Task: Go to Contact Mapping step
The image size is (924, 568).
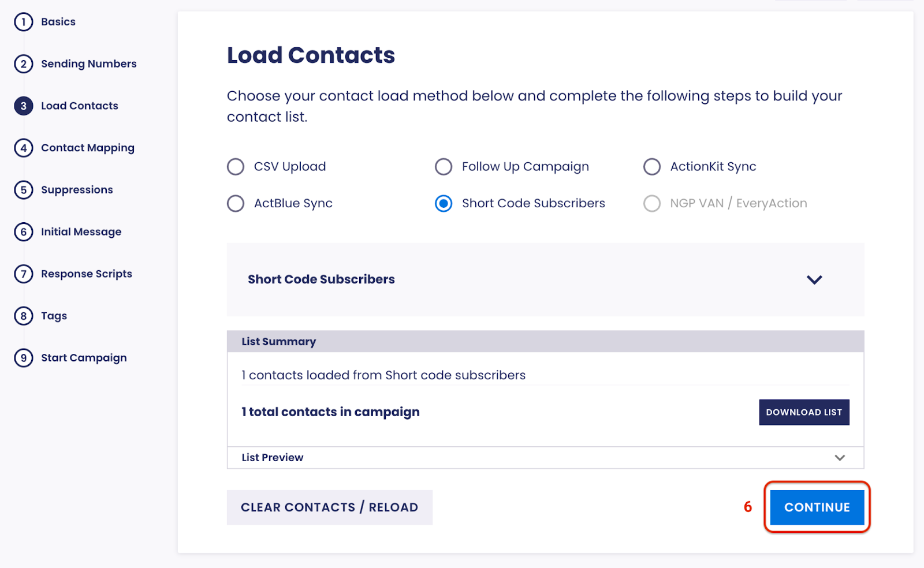Action: click(87, 148)
